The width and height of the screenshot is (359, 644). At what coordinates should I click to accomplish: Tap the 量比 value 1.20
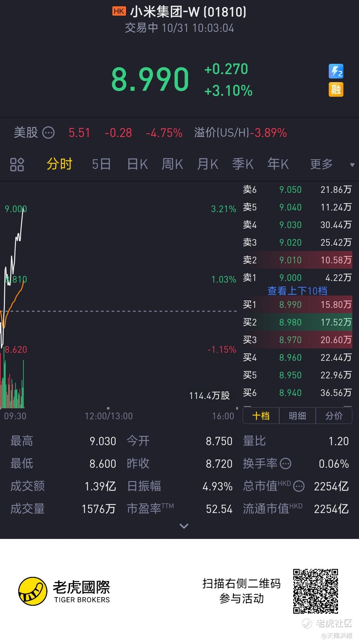click(x=339, y=441)
